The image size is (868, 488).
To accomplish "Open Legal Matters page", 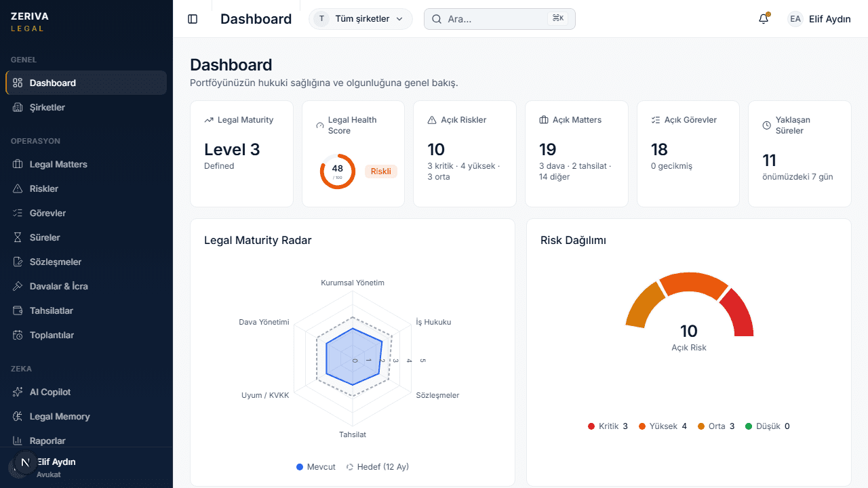I will click(x=86, y=164).
